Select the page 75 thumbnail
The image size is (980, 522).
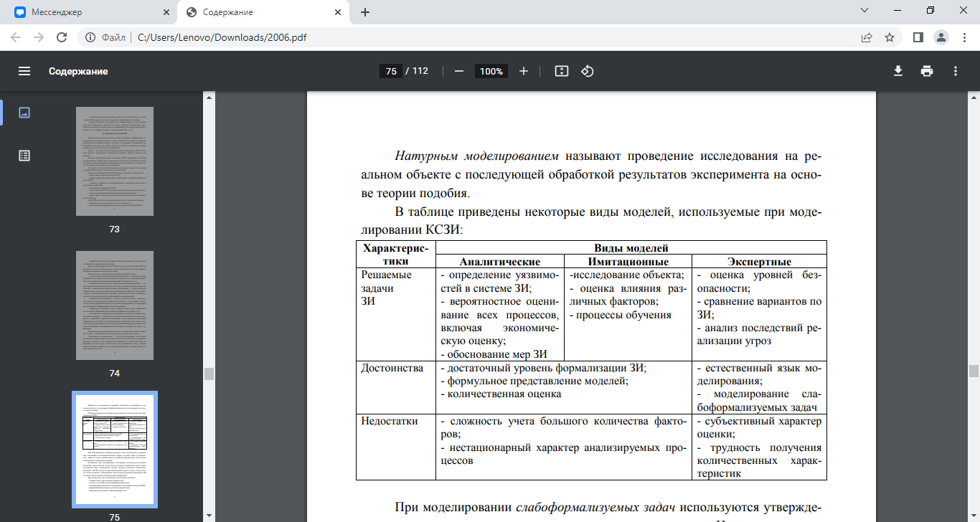coord(114,450)
